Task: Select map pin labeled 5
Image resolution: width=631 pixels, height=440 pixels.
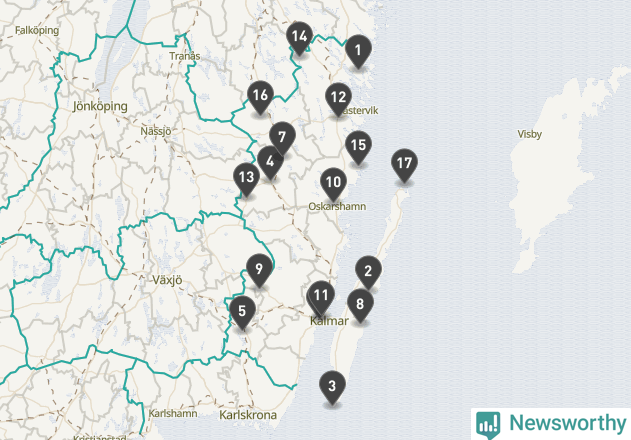Action: [x=242, y=312]
